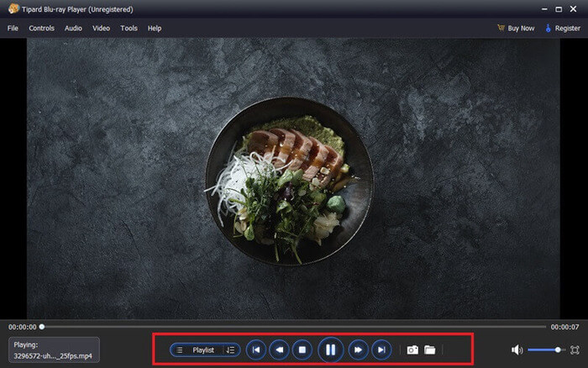Image resolution: width=588 pixels, height=368 pixels.
Task: Rewind the video
Action: [279, 350]
